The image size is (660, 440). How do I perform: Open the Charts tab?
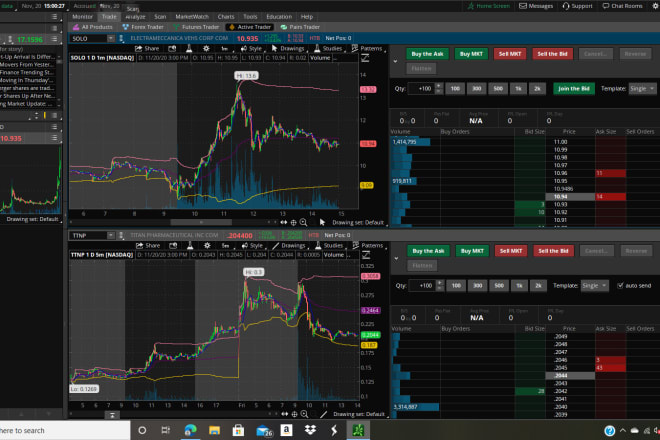click(226, 16)
